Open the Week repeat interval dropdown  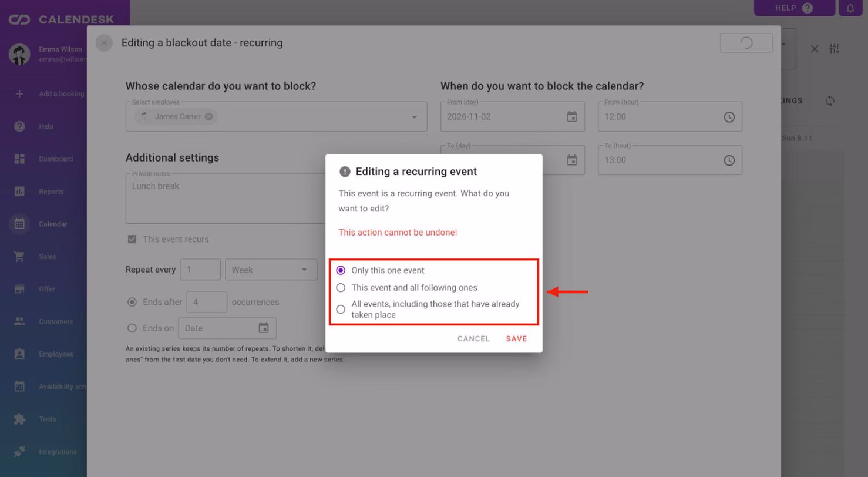pyautogui.click(x=271, y=270)
